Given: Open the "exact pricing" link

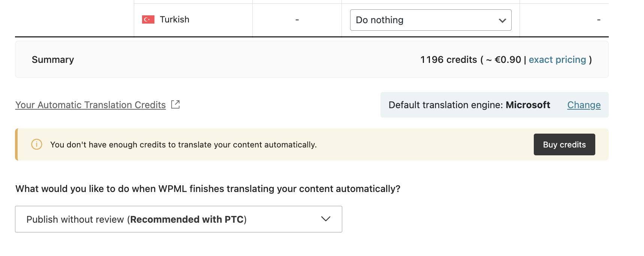Looking at the screenshot, I should (x=557, y=60).
